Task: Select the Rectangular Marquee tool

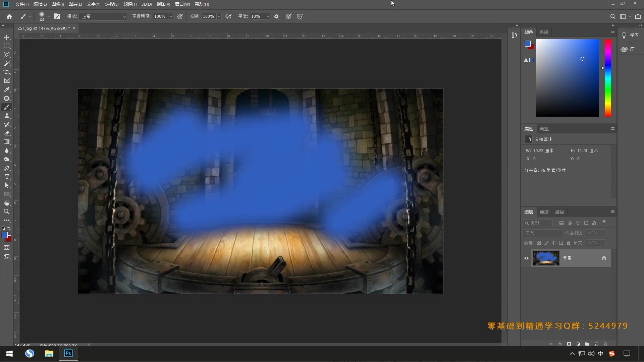Action: point(7,46)
